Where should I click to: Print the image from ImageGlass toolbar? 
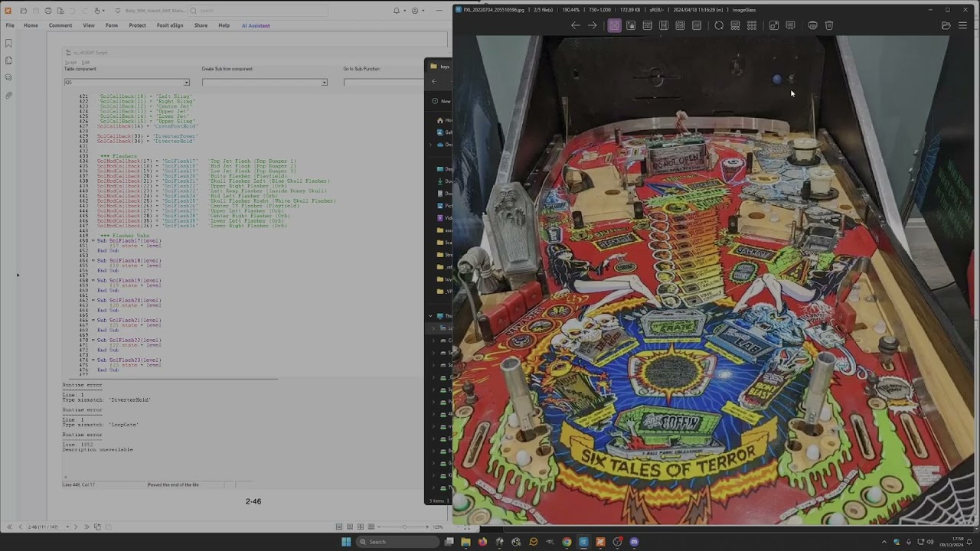pyautogui.click(x=812, y=25)
